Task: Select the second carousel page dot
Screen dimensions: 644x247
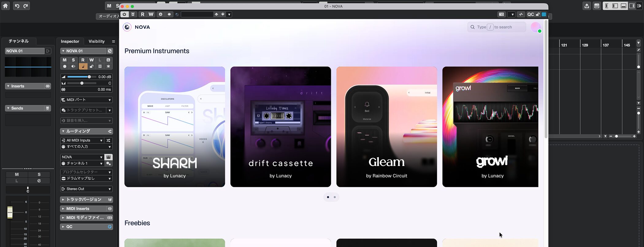Action: click(335, 197)
